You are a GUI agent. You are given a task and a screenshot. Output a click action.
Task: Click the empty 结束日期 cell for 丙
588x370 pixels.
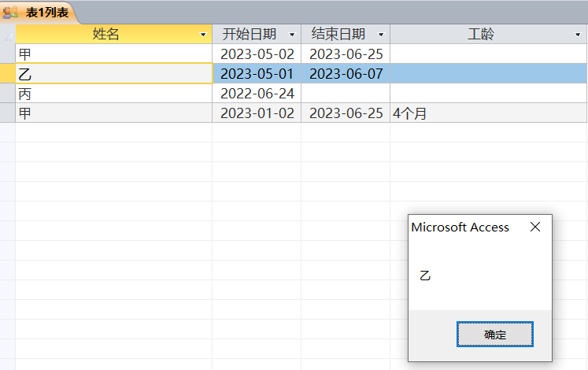click(x=346, y=93)
